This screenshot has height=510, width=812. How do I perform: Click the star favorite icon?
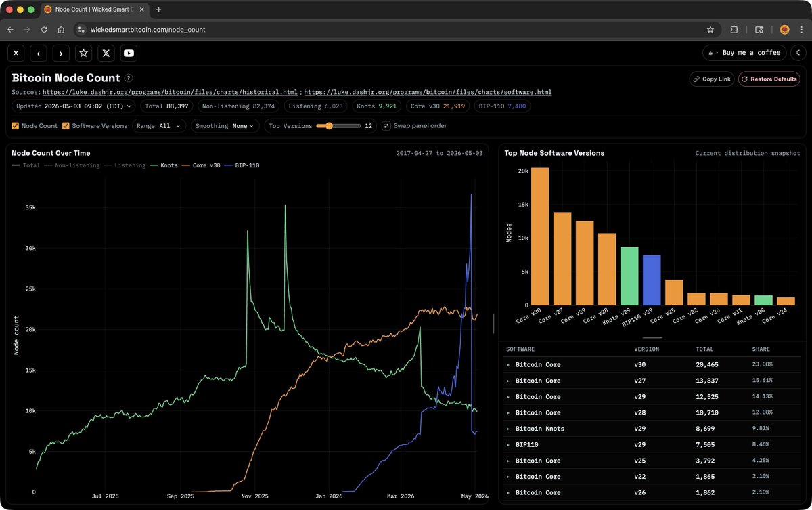(84, 53)
